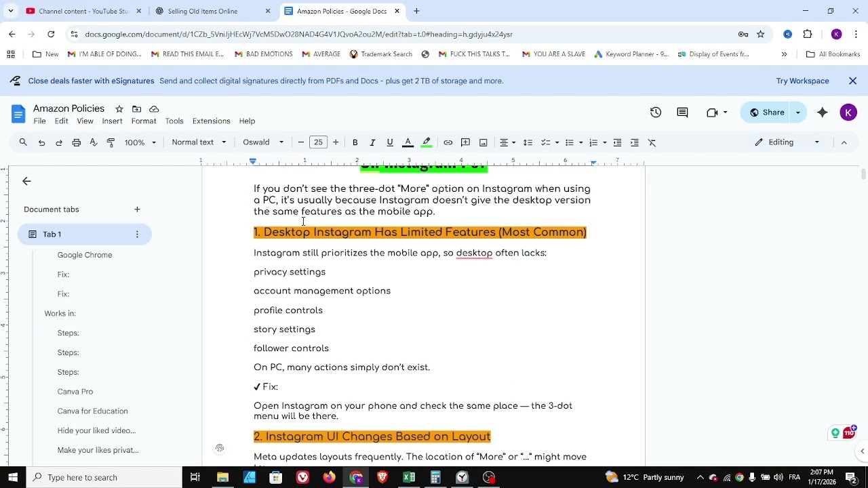Switch to Selling Old Items Online tab
Viewport: 868px width, 488px height.
pyautogui.click(x=212, y=11)
